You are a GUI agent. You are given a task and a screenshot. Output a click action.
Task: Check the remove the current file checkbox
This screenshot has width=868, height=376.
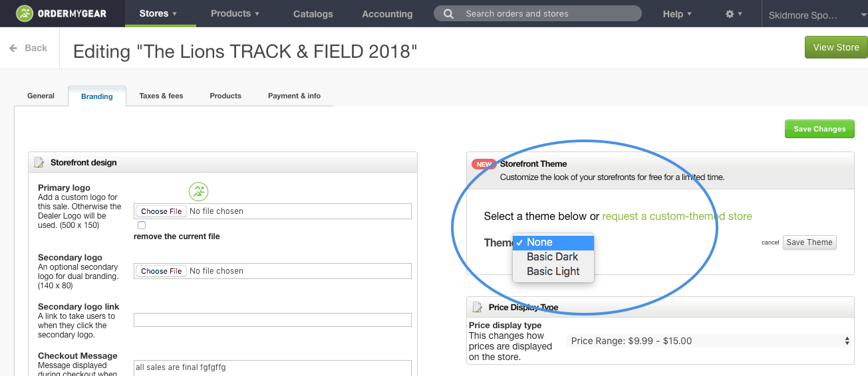(x=141, y=225)
